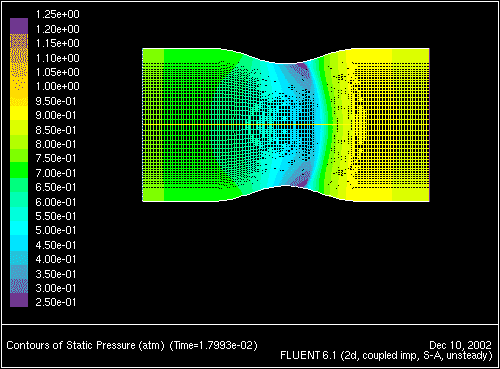
Task: Click the 6.00e-01 legend value
Action: click(56, 202)
